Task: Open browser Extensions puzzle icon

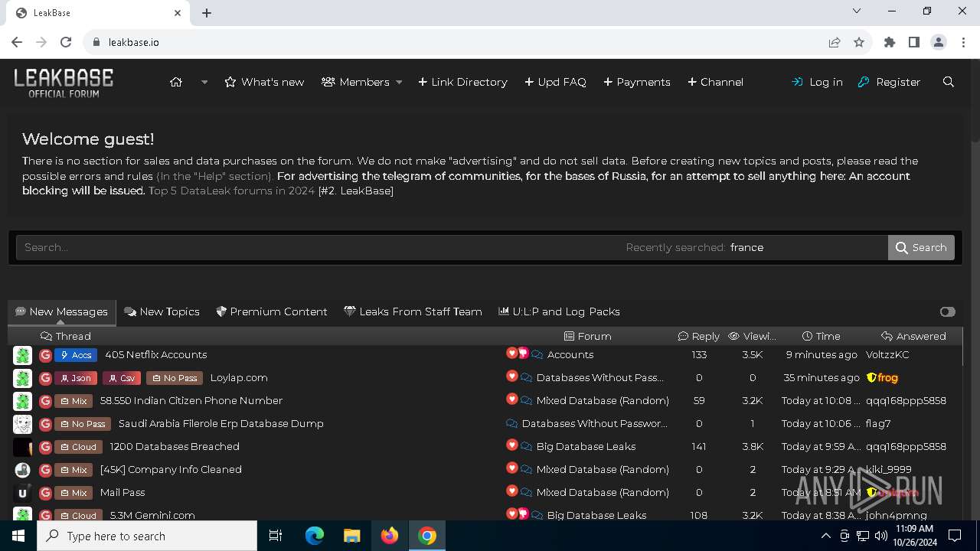Action: (x=890, y=42)
